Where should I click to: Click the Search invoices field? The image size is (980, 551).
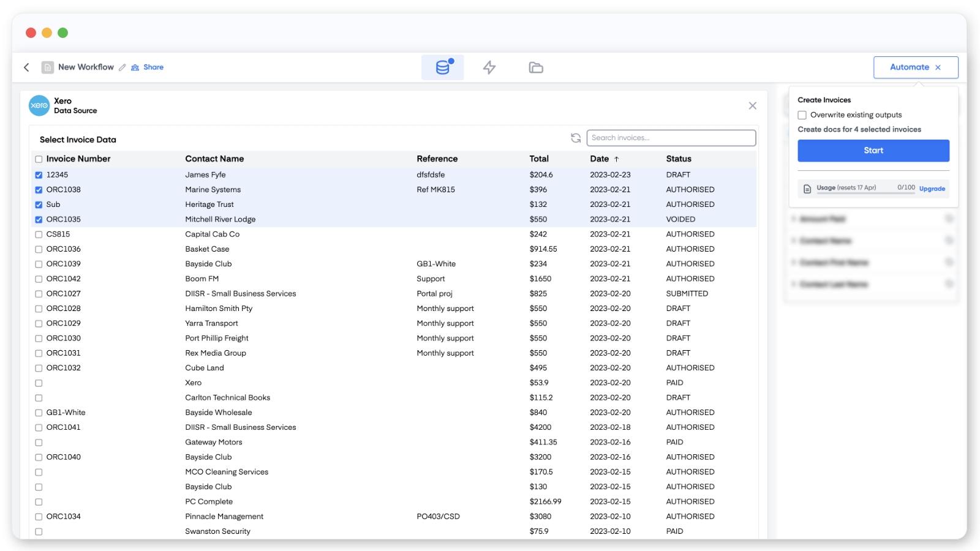pos(671,138)
